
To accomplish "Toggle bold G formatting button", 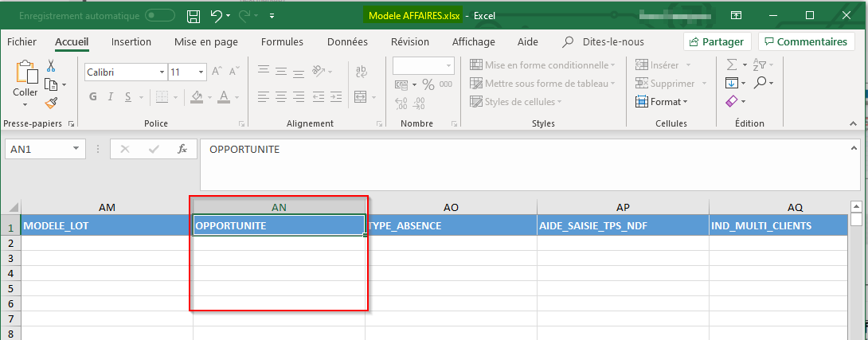I will coord(92,96).
